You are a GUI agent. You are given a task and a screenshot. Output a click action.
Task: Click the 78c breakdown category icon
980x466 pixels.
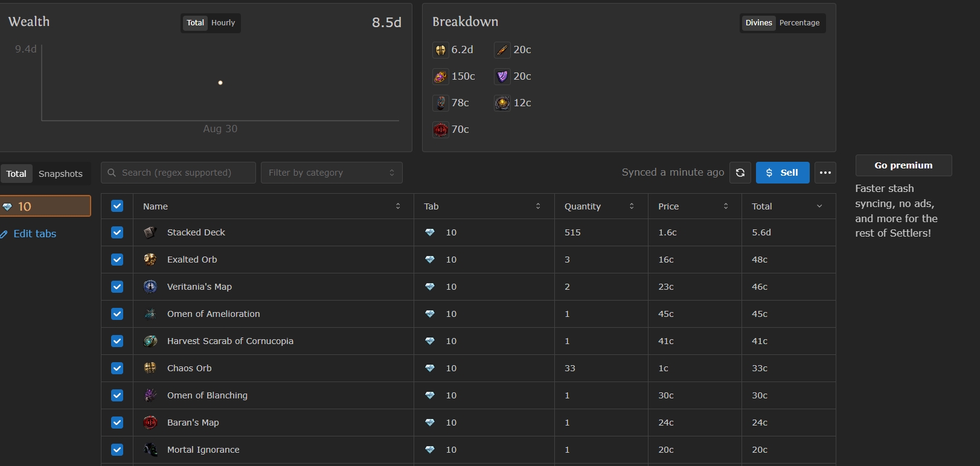point(441,103)
